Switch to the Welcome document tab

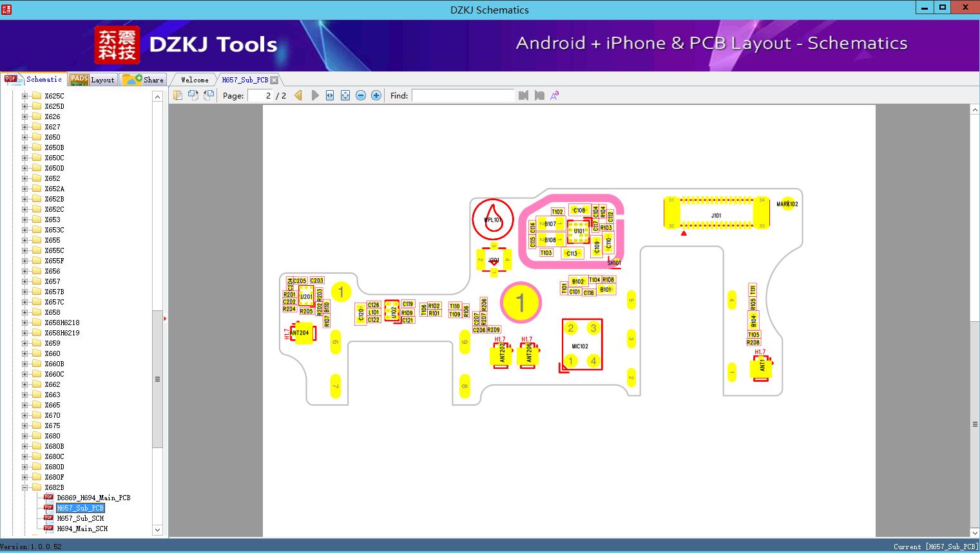(195, 80)
